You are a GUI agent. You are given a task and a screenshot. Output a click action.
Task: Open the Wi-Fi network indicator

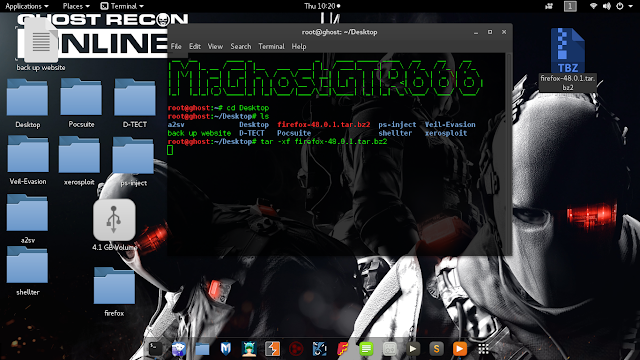pos(593,6)
